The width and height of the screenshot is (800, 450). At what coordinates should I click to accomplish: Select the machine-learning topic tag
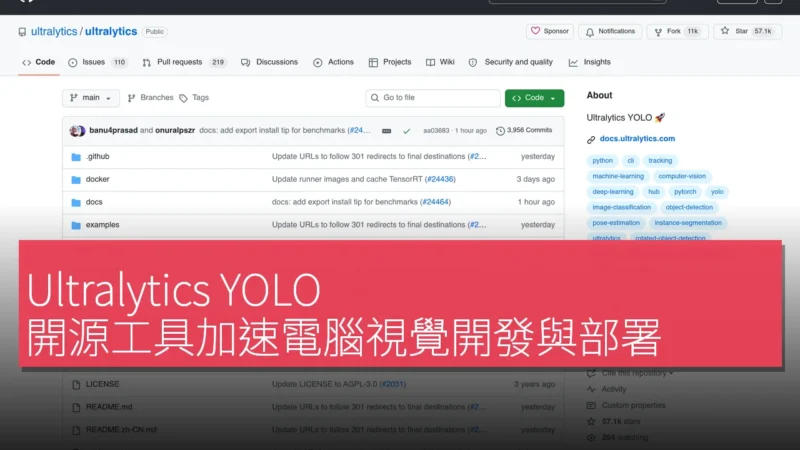[618, 177]
